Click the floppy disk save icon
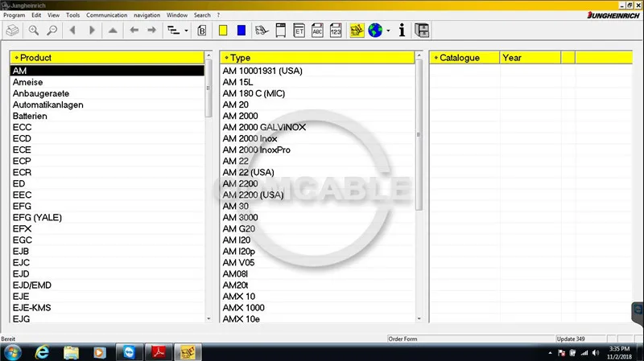 (422, 31)
